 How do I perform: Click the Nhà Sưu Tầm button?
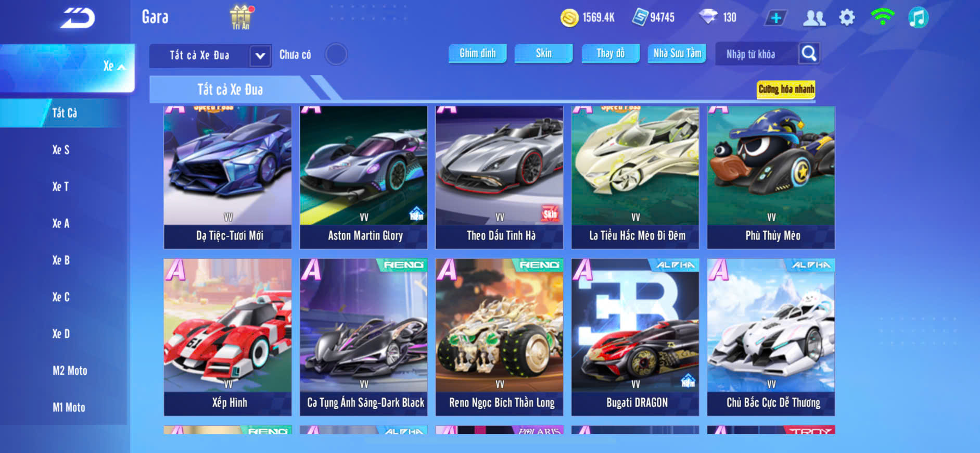tap(677, 53)
